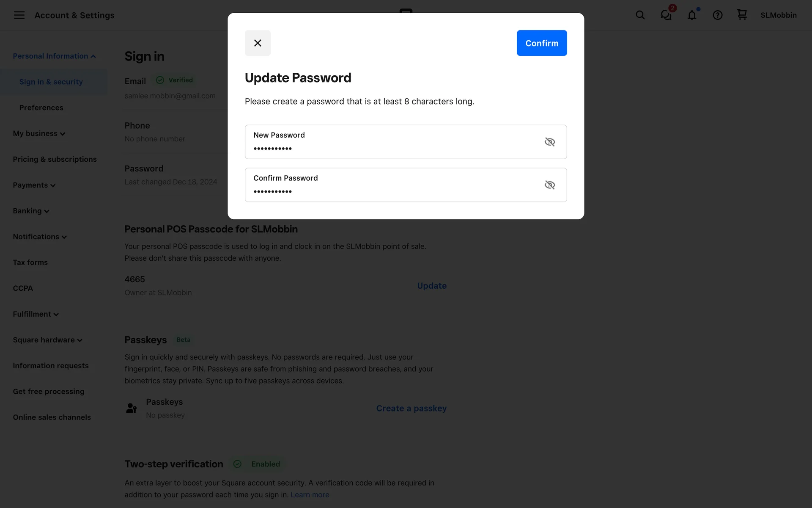This screenshot has width=812, height=508.
Task: Open the hamburger navigation menu
Action: pyautogui.click(x=19, y=15)
